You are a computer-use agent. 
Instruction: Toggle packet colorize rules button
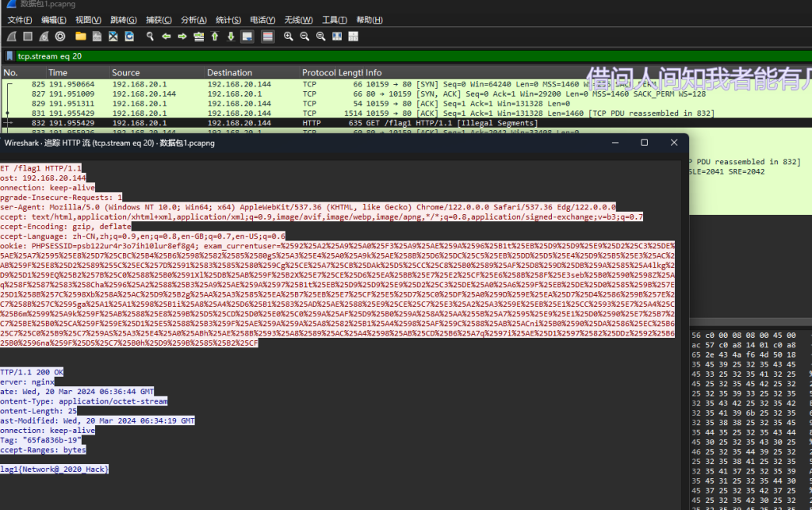(268, 36)
